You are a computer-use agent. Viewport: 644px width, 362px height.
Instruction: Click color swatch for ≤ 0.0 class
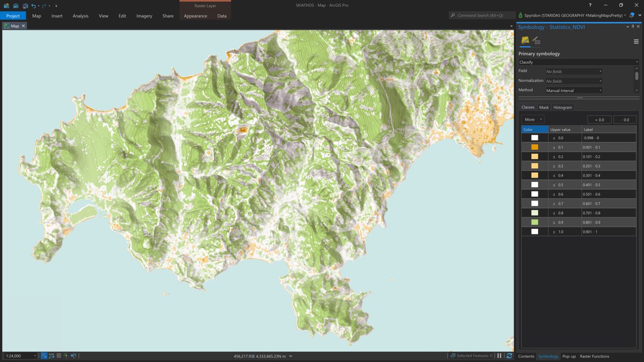click(x=535, y=138)
